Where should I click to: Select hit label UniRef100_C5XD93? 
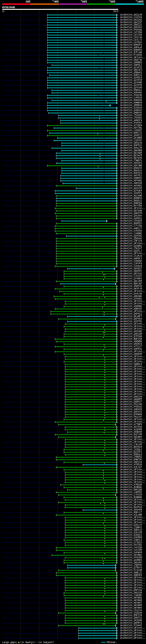tap(131, 221)
